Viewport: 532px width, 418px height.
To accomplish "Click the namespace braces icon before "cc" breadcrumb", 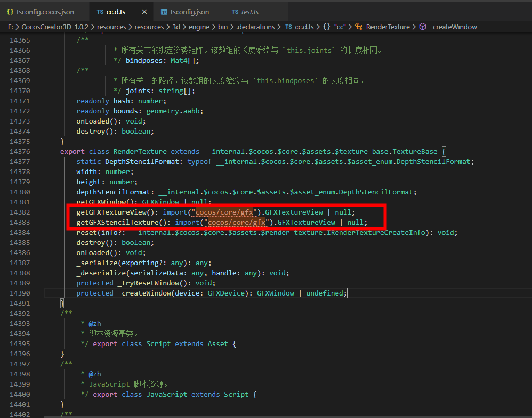I will (x=326, y=27).
